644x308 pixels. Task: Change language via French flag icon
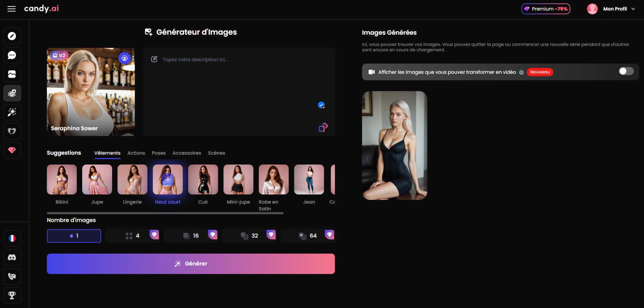pyautogui.click(x=12, y=238)
